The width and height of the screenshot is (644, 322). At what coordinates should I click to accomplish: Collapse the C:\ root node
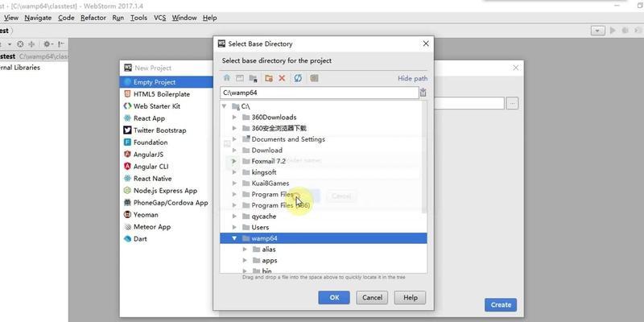(x=224, y=106)
